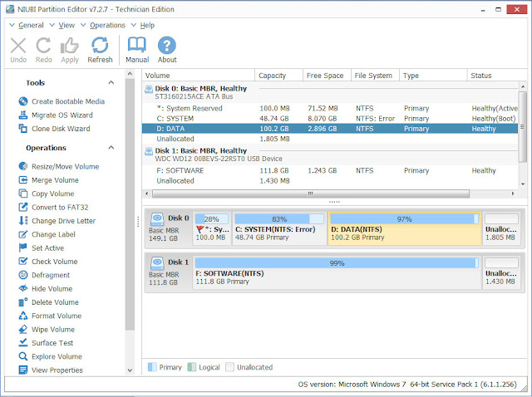Click the Logical legend color swatch
The width and height of the screenshot is (532, 397).
pyautogui.click(x=192, y=367)
